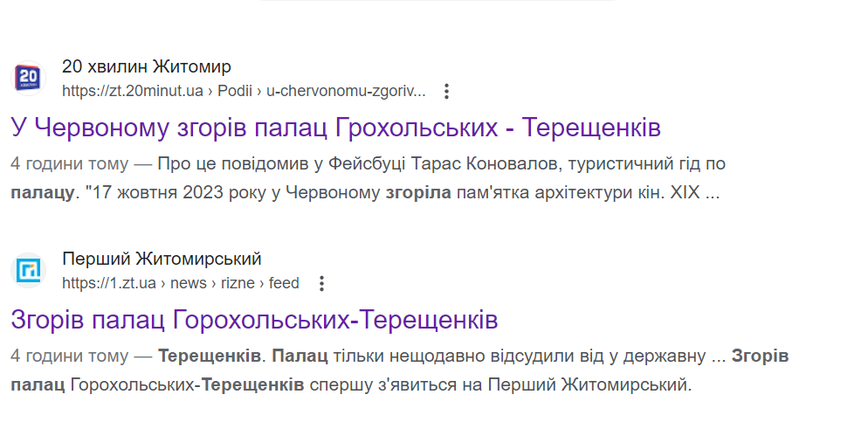Click the '4 години тому' timestamp of first result
Image resolution: width=868 pixels, height=436 pixels.
pos(69,164)
